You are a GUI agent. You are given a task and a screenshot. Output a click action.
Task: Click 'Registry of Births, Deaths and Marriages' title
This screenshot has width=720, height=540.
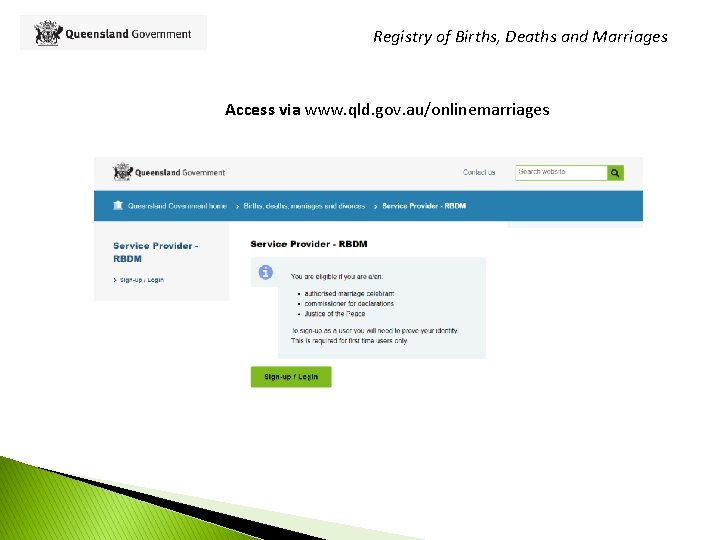(520, 37)
